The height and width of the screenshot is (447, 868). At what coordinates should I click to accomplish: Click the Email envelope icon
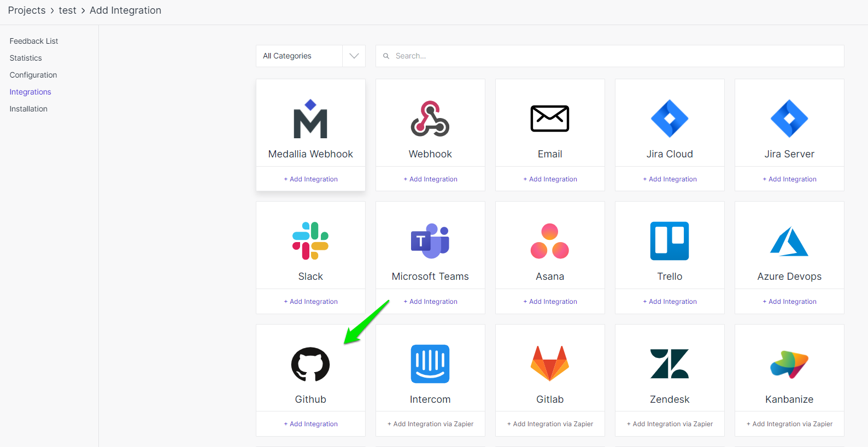[550, 119]
